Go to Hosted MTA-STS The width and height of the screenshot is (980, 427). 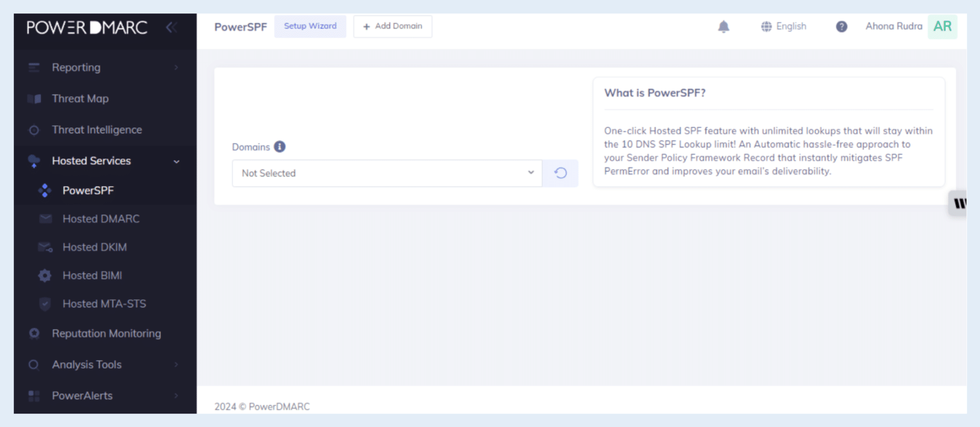point(105,304)
